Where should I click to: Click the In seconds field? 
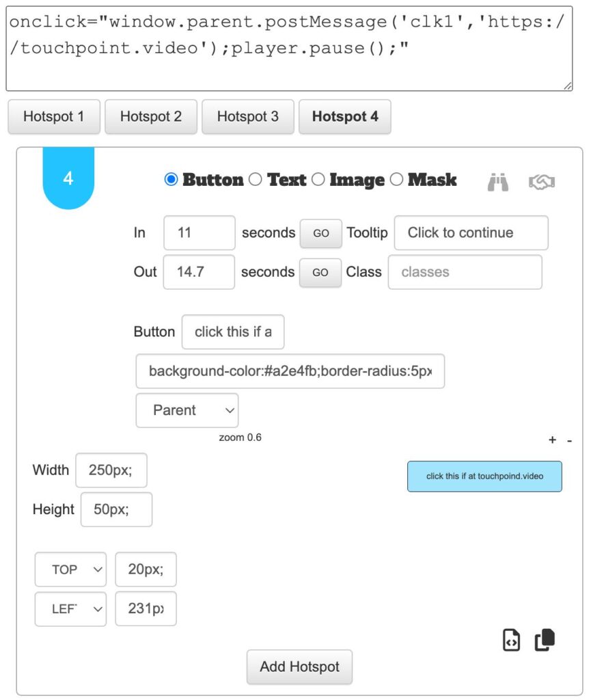coord(200,232)
